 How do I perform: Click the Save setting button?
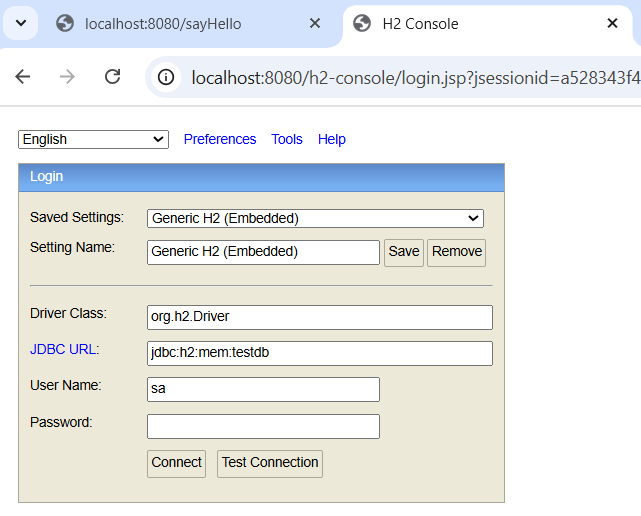[x=404, y=253]
